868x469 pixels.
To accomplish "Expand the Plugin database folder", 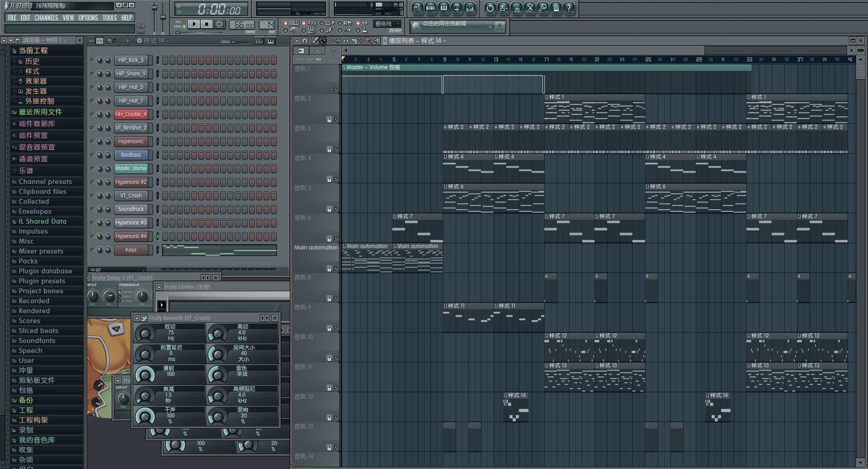I will click(45, 271).
